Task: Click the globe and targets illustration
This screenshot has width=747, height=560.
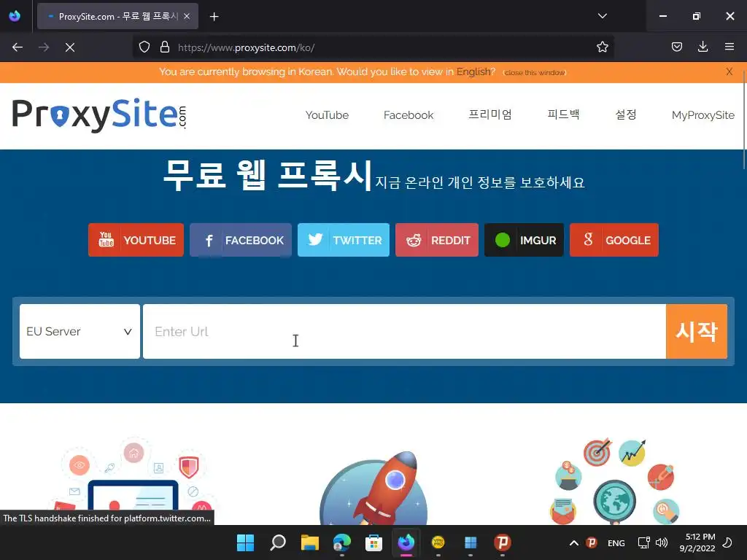Action: pos(616,481)
